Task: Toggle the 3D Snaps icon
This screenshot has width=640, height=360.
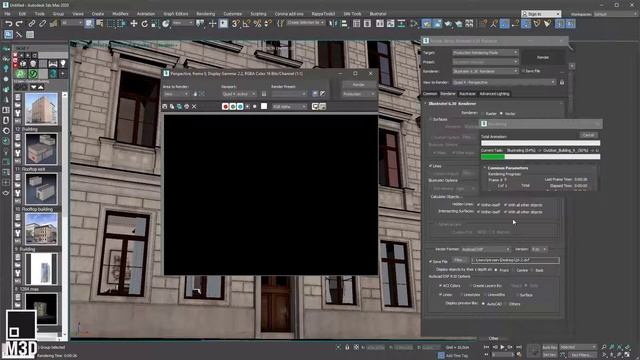Action: (x=236, y=24)
